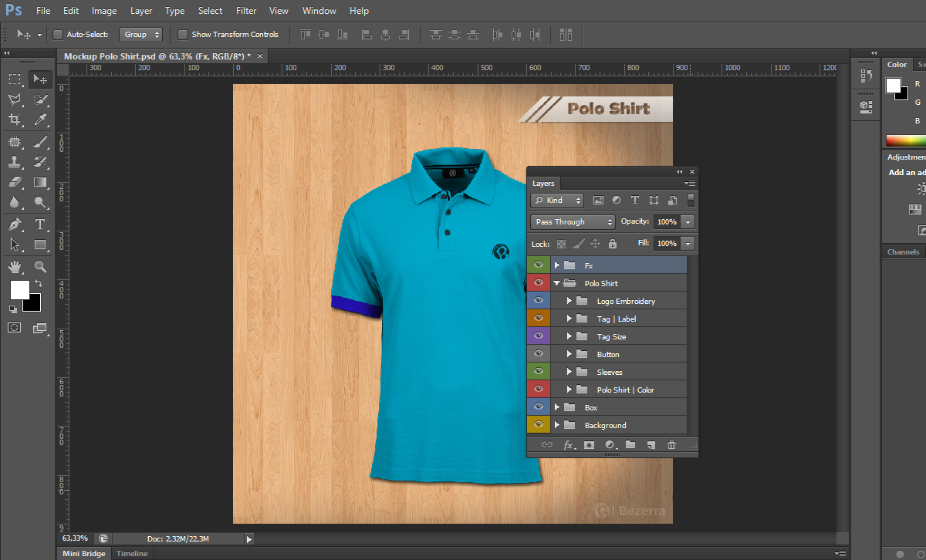Click the Lock all padlock button
Image resolution: width=926 pixels, height=560 pixels.
click(613, 244)
